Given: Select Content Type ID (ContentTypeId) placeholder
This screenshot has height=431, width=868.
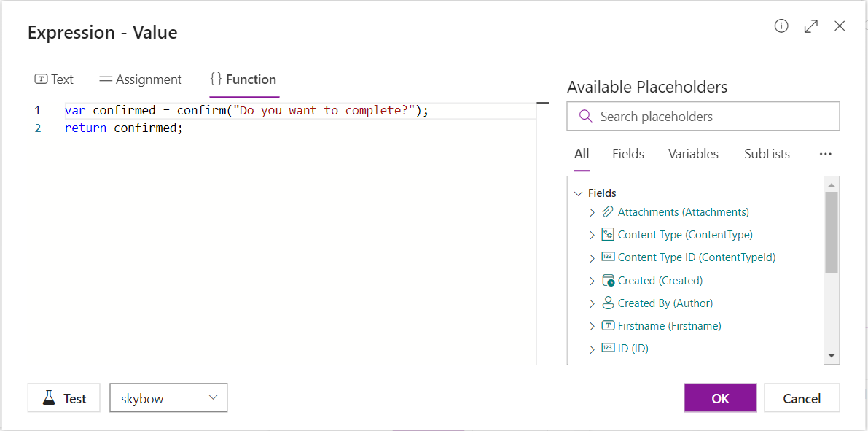Looking at the screenshot, I should [697, 257].
